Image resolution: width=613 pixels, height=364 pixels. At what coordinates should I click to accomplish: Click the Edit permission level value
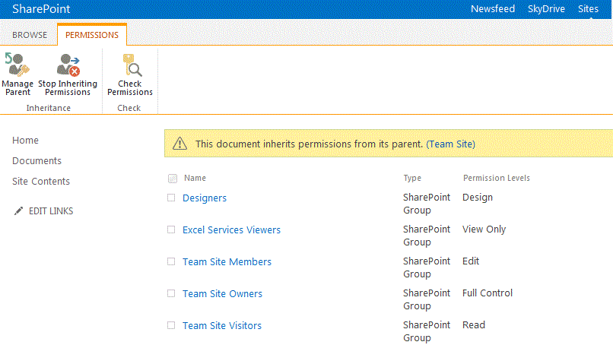pos(471,261)
